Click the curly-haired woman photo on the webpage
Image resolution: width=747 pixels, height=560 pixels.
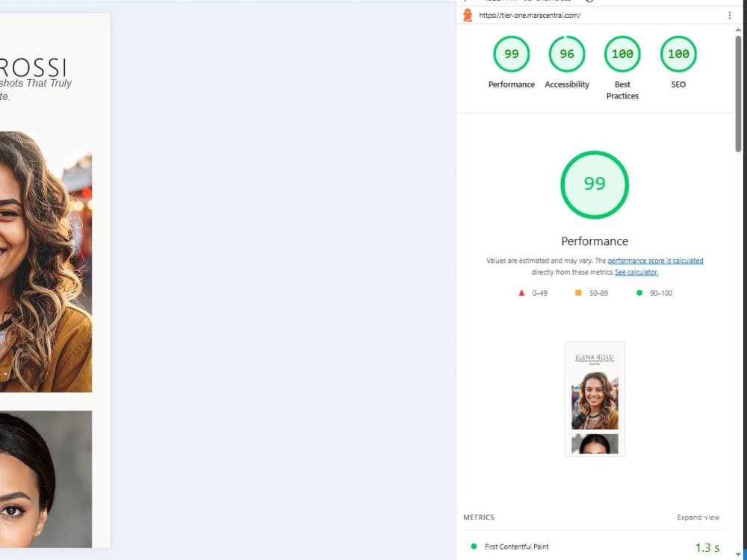click(46, 261)
